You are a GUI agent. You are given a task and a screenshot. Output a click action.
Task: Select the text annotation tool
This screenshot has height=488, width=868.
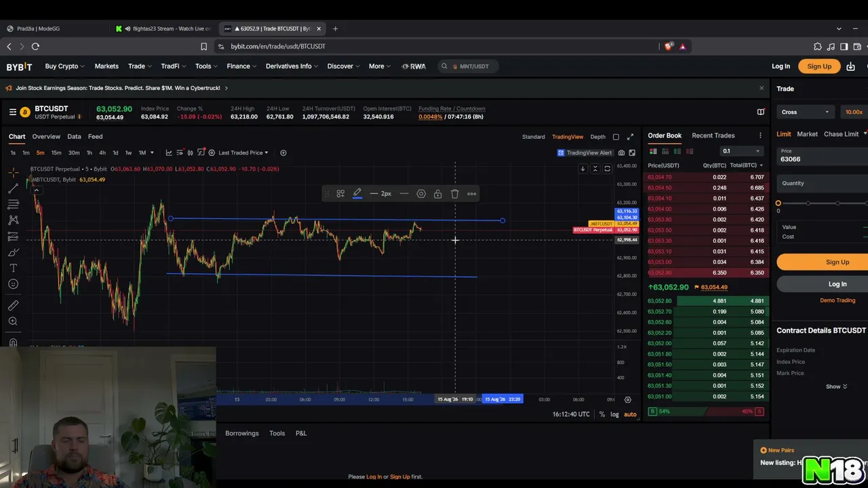(13, 268)
